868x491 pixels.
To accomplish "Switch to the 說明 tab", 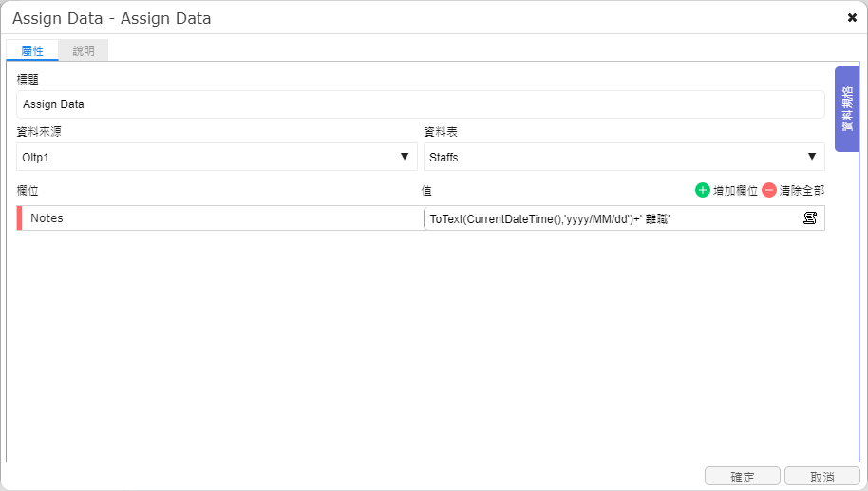I will 83,50.
